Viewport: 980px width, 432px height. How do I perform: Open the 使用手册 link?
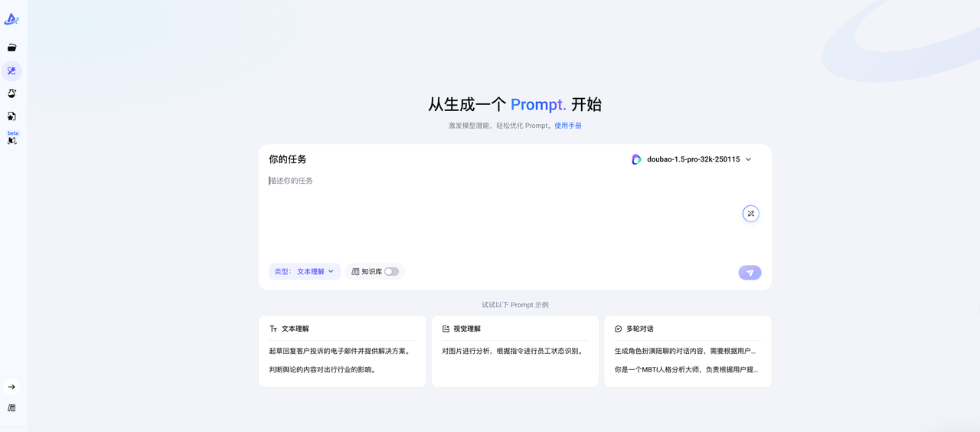click(x=568, y=126)
